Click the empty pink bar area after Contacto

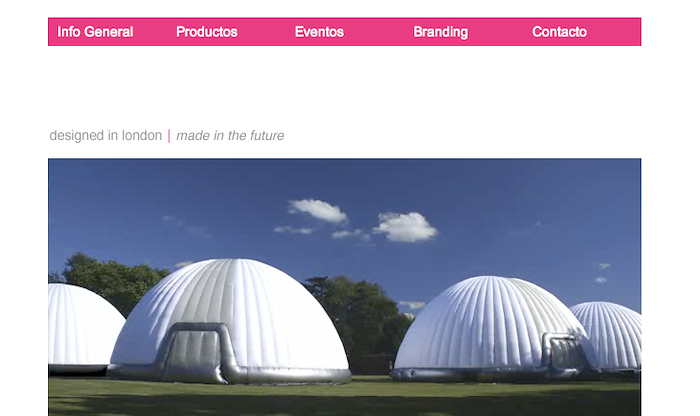click(x=615, y=32)
